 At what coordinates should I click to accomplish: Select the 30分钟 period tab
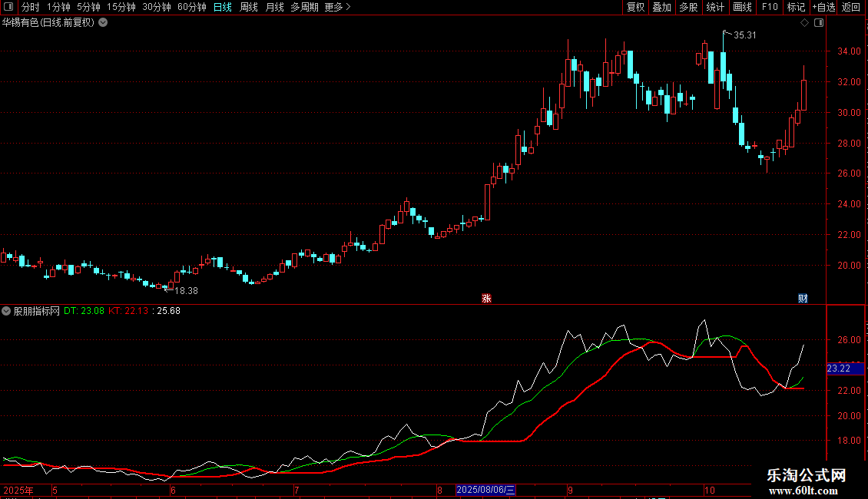pos(157,7)
